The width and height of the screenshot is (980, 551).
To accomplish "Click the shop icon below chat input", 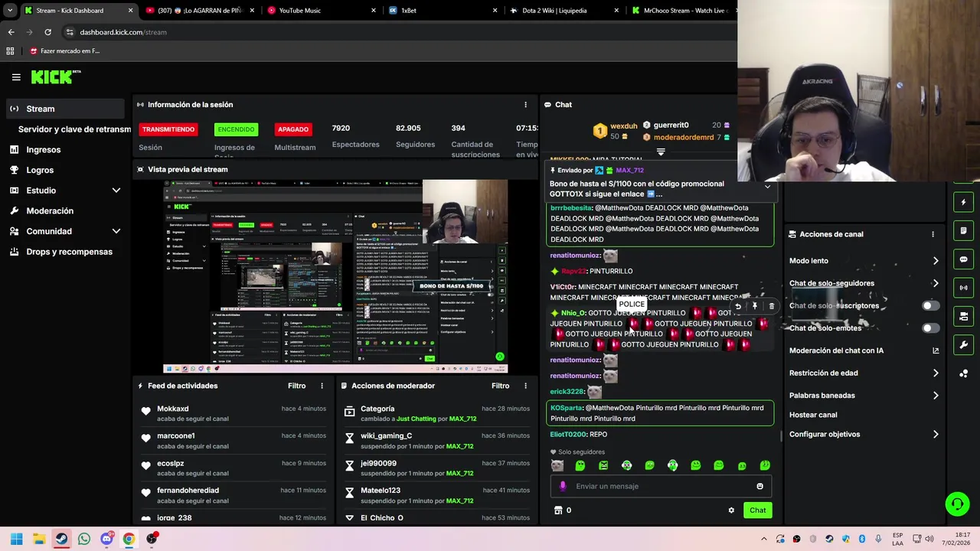I will tap(558, 510).
